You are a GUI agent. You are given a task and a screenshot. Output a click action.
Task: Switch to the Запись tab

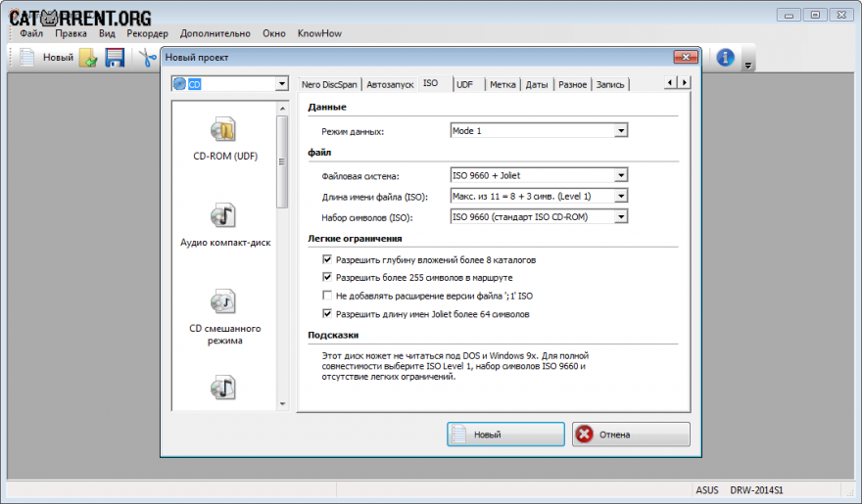610,84
